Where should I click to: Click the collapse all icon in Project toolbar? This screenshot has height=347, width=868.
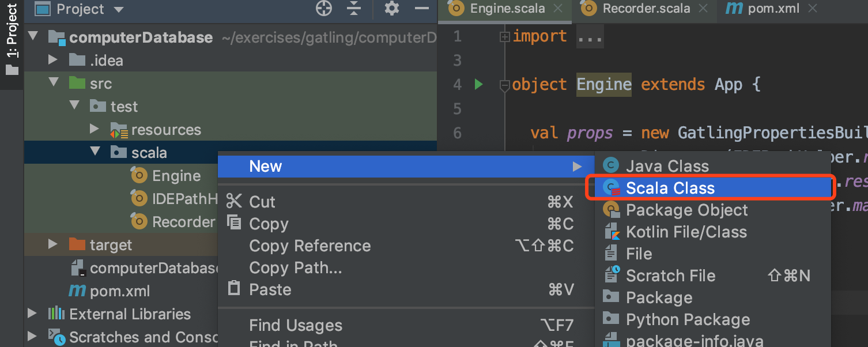pyautogui.click(x=354, y=9)
